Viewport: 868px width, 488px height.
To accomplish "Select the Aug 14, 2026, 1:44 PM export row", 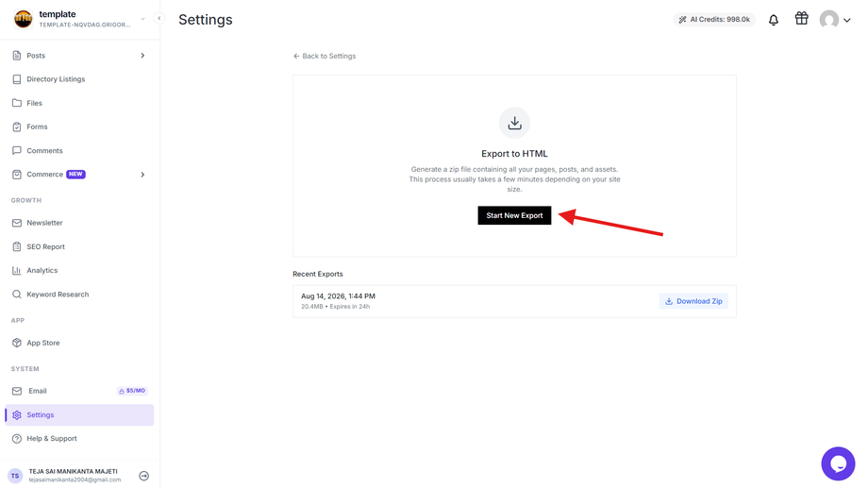I will [514, 301].
